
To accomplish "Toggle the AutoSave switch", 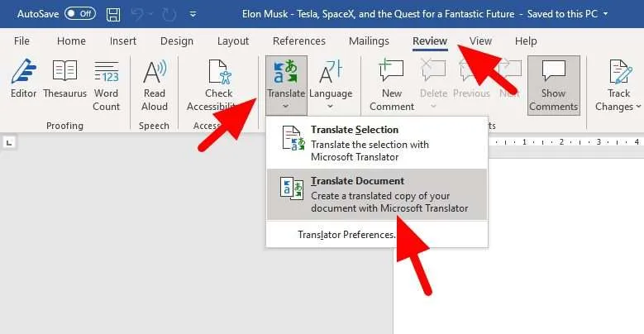I will click(x=80, y=13).
